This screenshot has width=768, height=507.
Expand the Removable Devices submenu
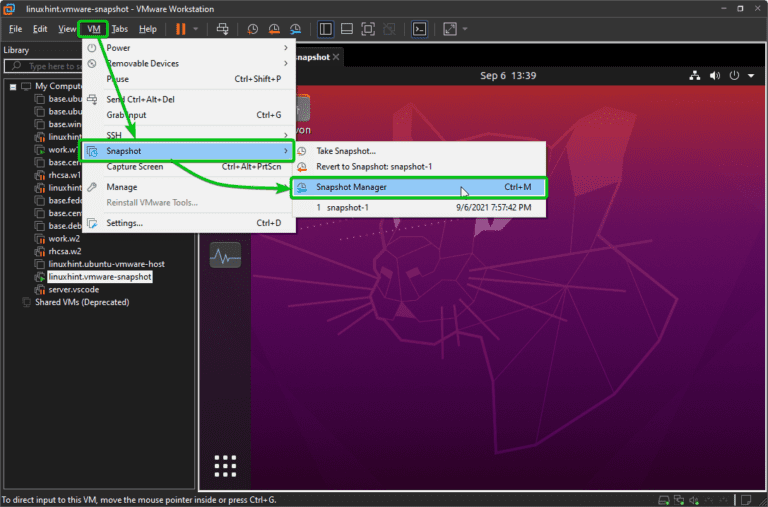tap(189, 63)
